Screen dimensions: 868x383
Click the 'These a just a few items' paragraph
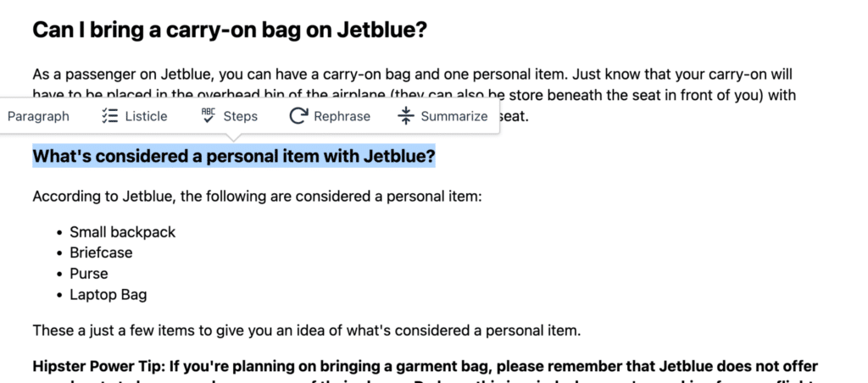(x=307, y=331)
